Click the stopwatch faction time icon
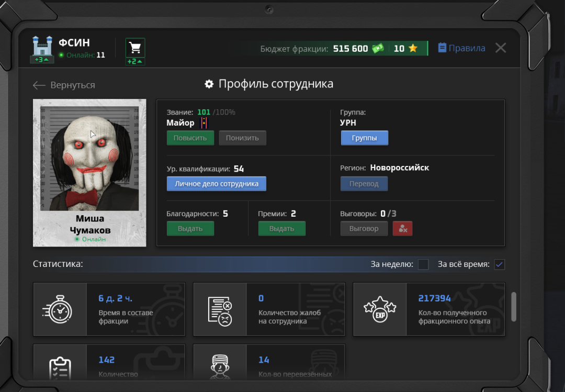Viewport: 565px width, 392px height. point(58,309)
